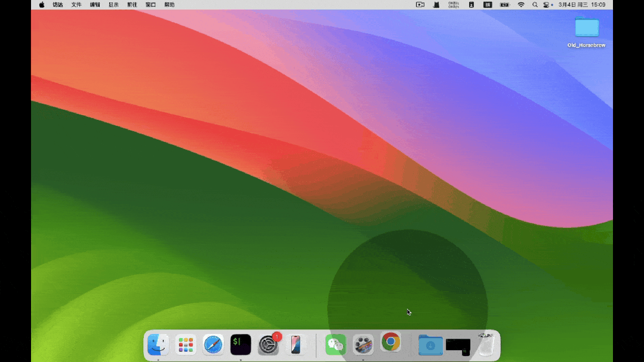The image size is (644, 362).
Task: Launch Safari from the Dock
Action: (213, 345)
